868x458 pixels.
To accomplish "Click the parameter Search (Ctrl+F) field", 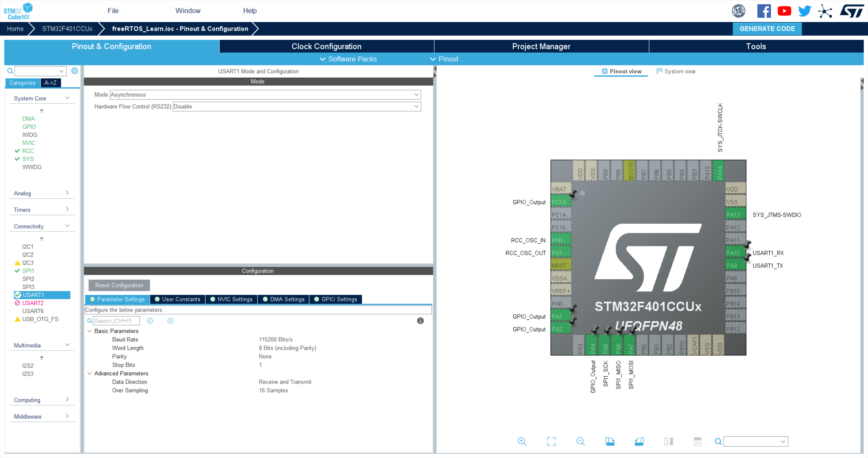I will [x=116, y=321].
